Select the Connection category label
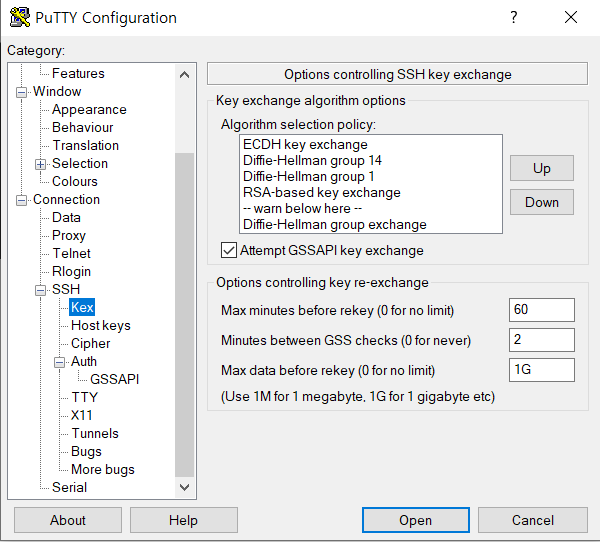Viewport: 600px width, 542px height. [66, 199]
